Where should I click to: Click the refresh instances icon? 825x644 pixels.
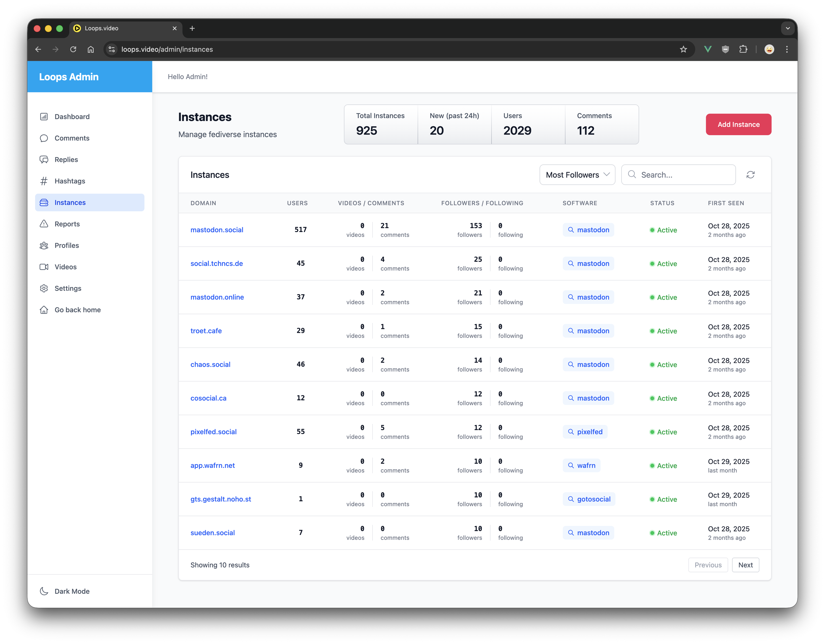[750, 175]
